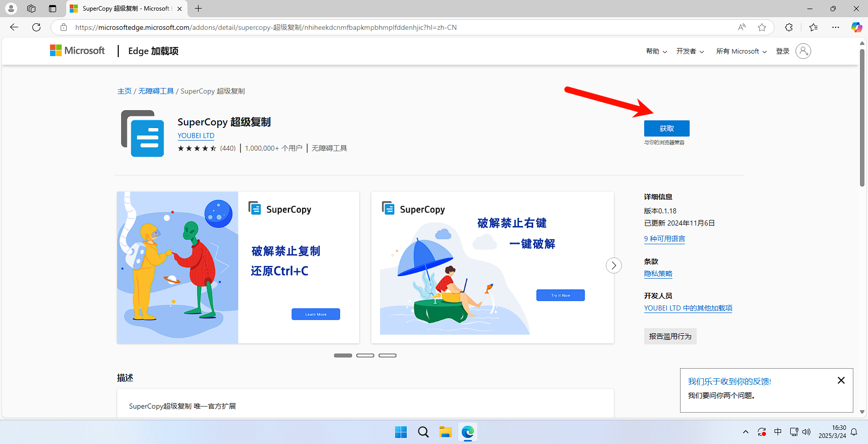Open 9 种可用语言 link

[664, 239]
